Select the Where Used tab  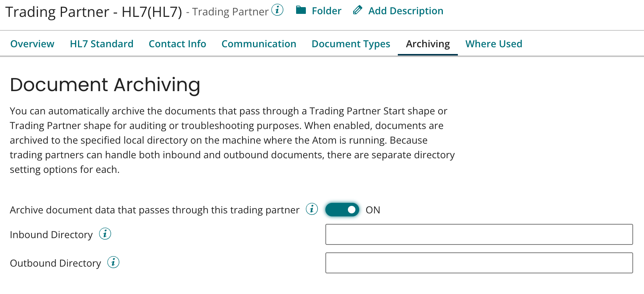[494, 43]
